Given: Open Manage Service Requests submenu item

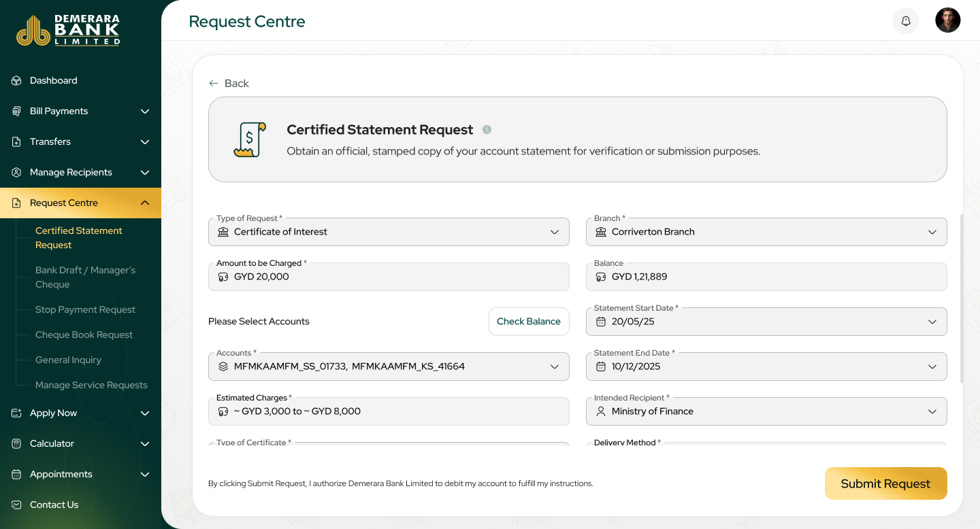Looking at the screenshot, I should (x=91, y=385).
